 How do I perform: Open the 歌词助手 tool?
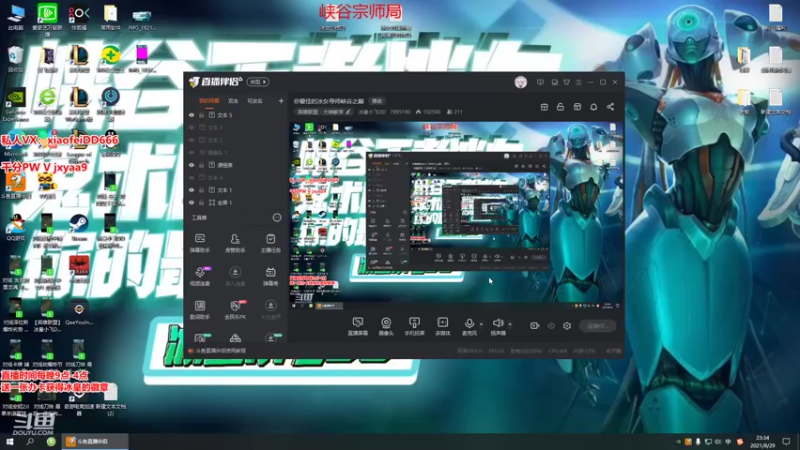(x=200, y=309)
